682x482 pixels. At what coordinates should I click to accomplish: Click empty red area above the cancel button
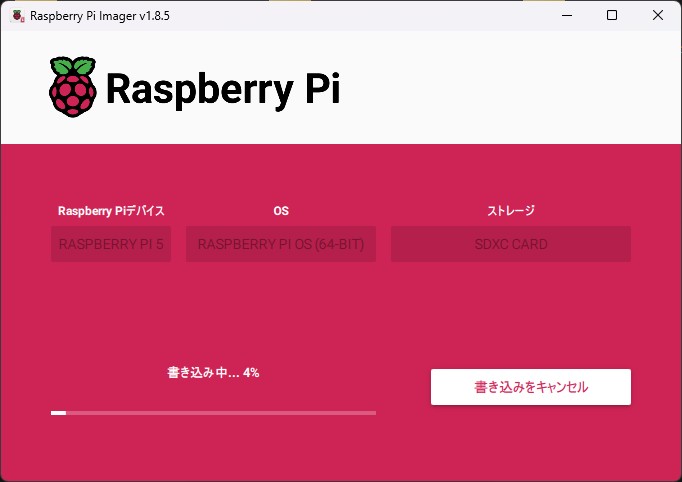[x=530, y=320]
